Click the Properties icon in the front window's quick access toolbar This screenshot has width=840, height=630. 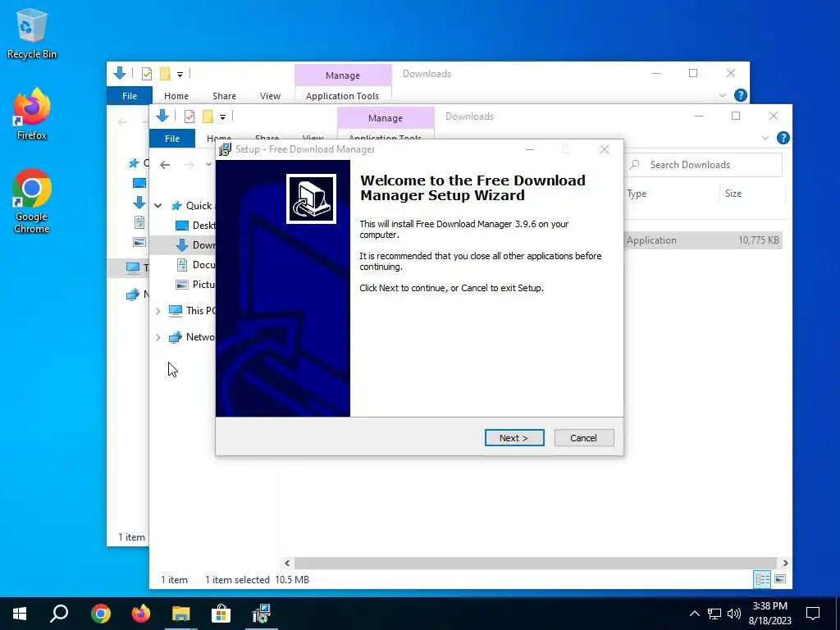coord(189,116)
